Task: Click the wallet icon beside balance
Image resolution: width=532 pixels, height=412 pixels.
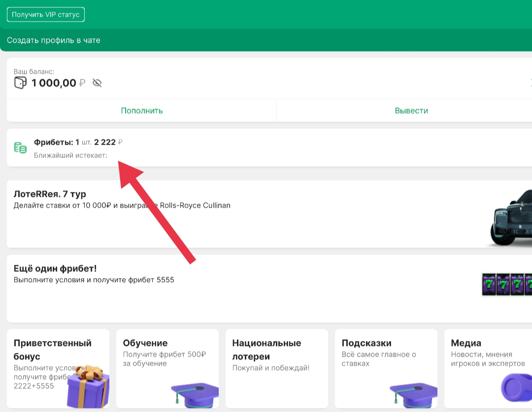Action: pyautogui.click(x=20, y=83)
